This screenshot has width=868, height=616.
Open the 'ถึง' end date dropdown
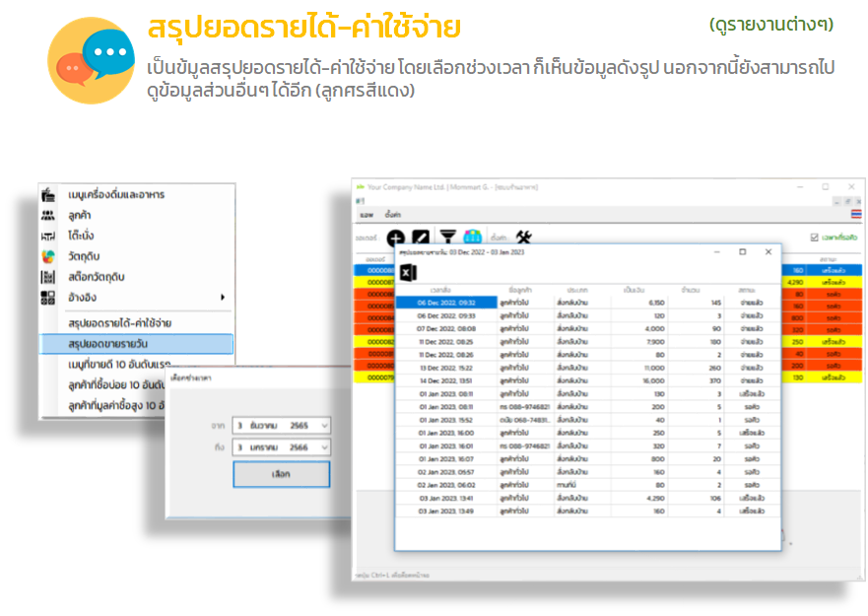(x=325, y=447)
